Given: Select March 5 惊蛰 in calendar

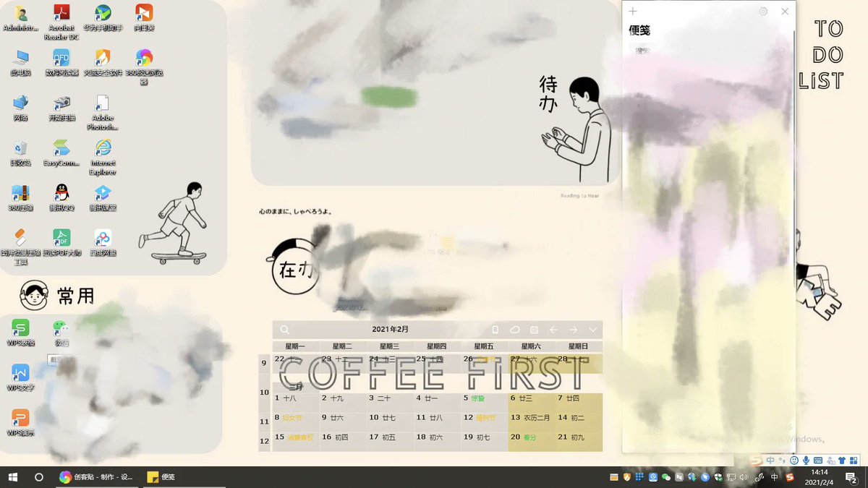Looking at the screenshot, I should 485,403.
